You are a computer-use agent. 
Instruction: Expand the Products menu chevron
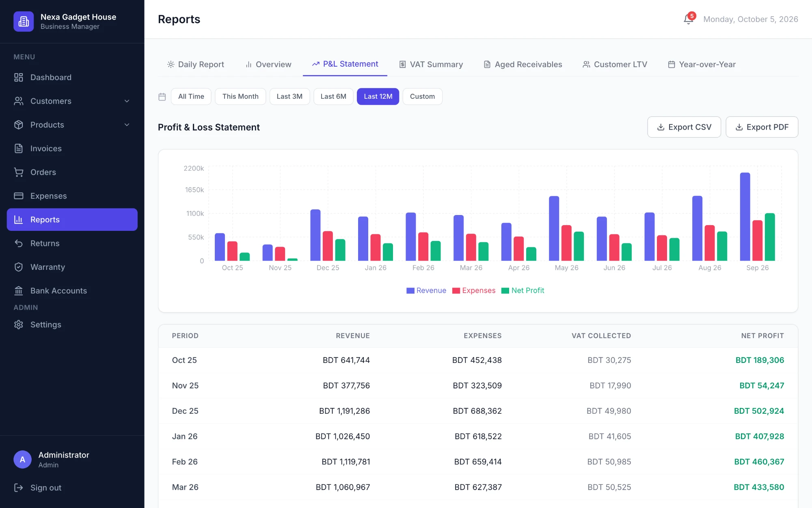[127, 125]
